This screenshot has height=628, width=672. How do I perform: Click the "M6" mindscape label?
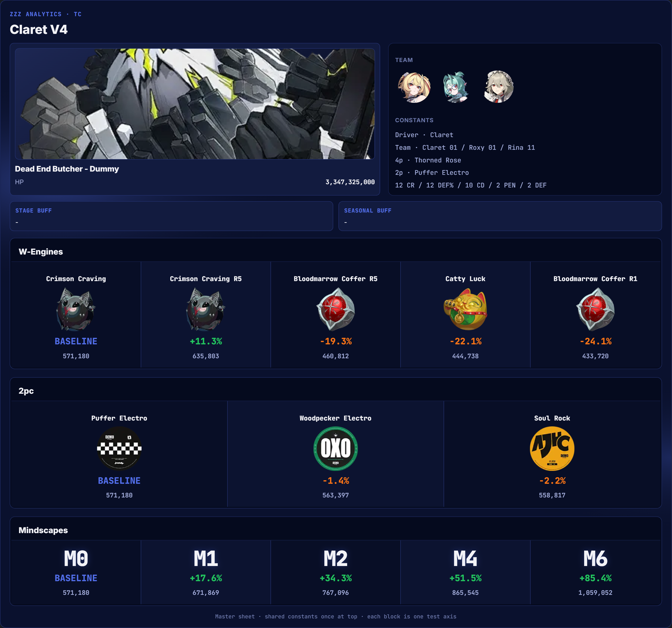click(595, 559)
